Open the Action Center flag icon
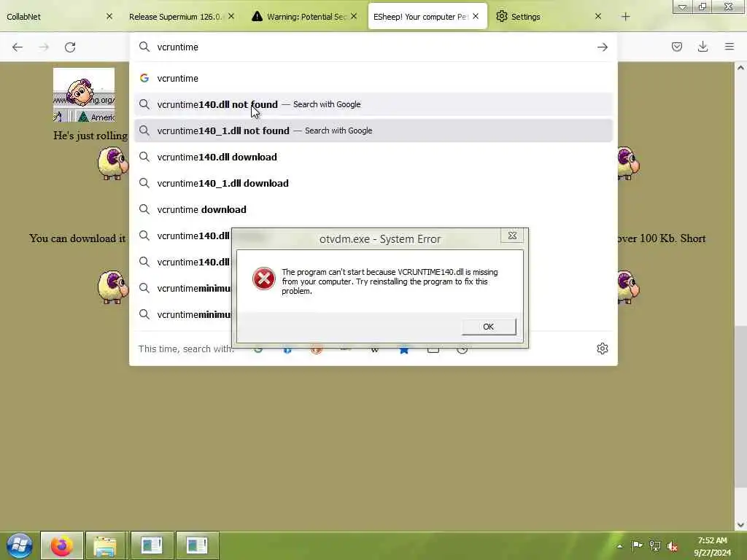The height and width of the screenshot is (560, 747). click(637, 545)
